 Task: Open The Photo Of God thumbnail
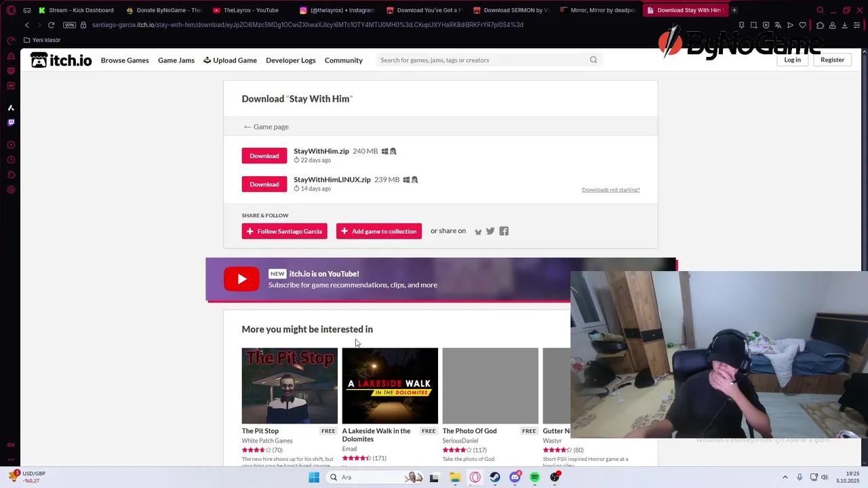click(490, 386)
